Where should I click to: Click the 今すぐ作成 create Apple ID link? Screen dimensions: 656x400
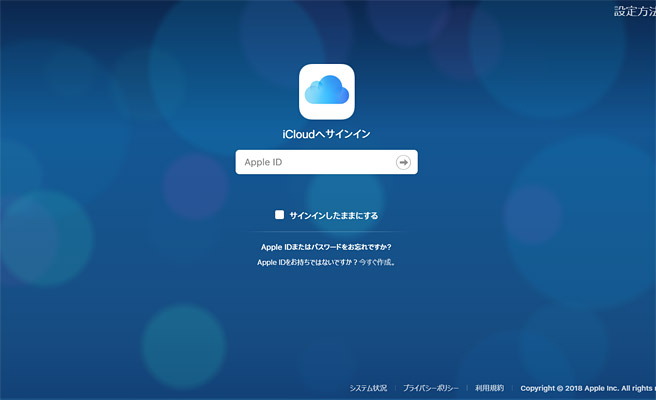click(x=377, y=262)
